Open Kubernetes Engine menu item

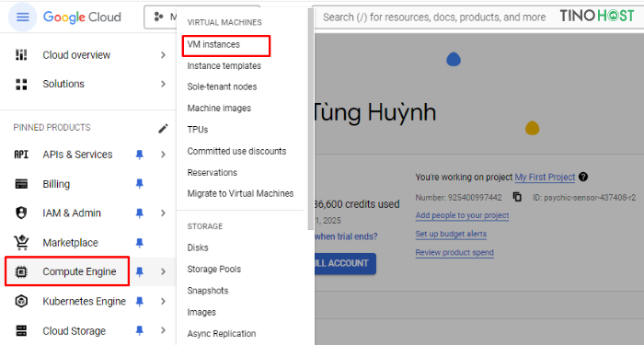click(85, 301)
